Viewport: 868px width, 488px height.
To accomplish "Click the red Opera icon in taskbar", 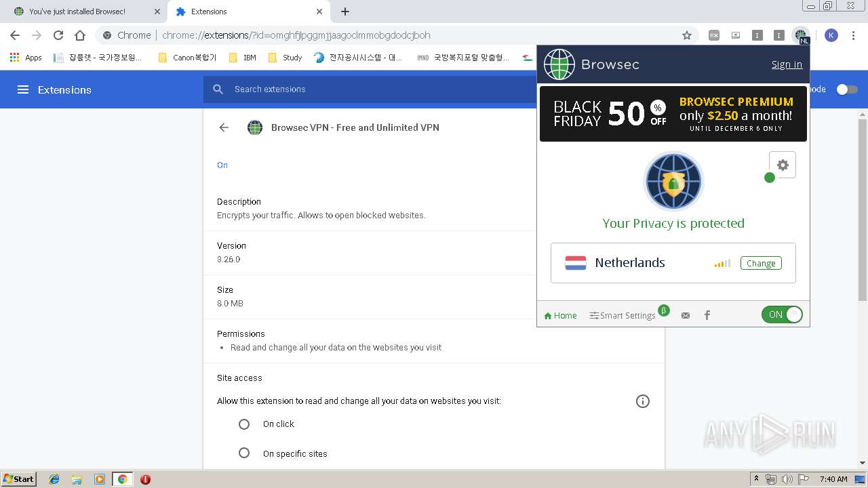I will point(145,479).
